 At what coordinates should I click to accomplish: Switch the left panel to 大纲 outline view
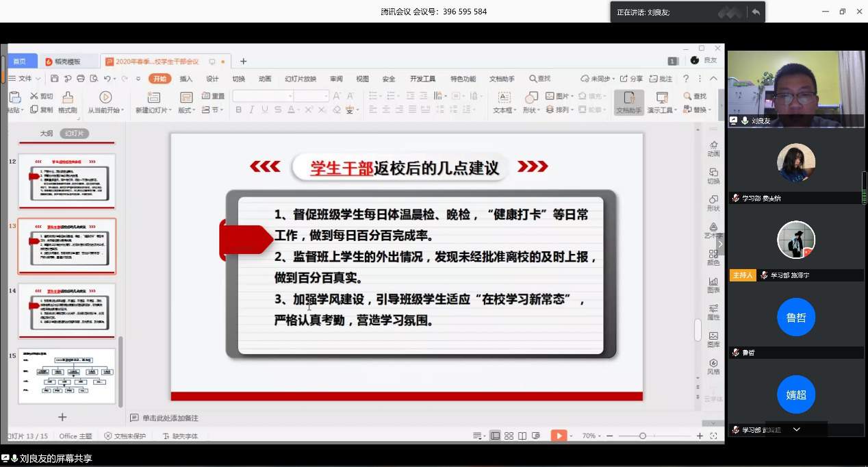pos(46,134)
